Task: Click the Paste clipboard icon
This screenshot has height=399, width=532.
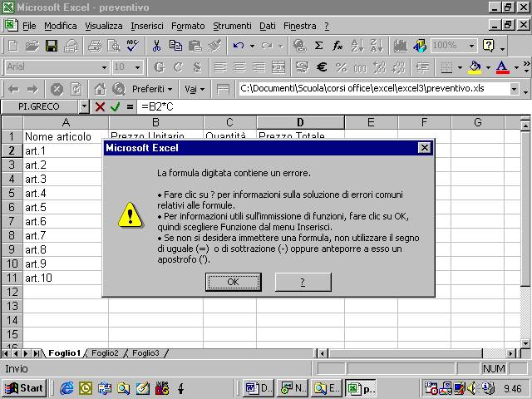Action: (x=195, y=46)
